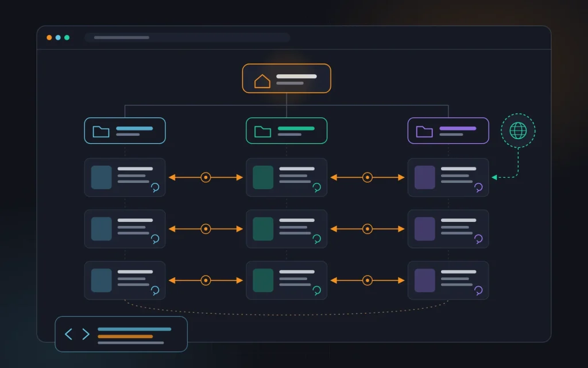This screenshot has height=368, width=588.
Task: Click refresh icon on bottom green card
Action: (316, 290)
